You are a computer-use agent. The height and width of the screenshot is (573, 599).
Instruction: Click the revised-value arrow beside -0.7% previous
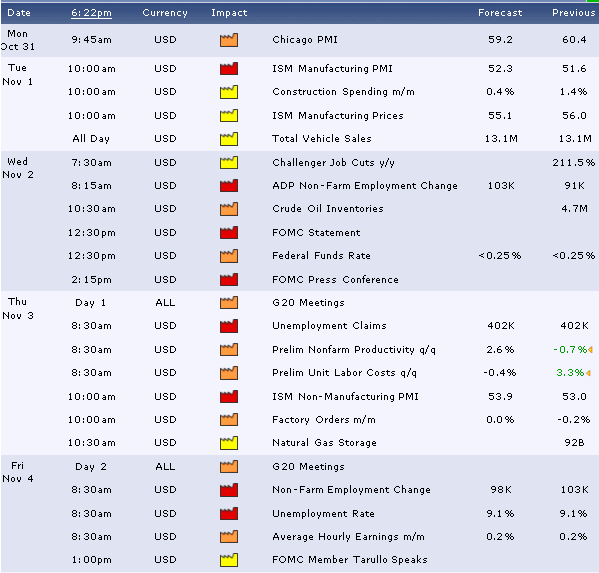(x=590, y=350)
